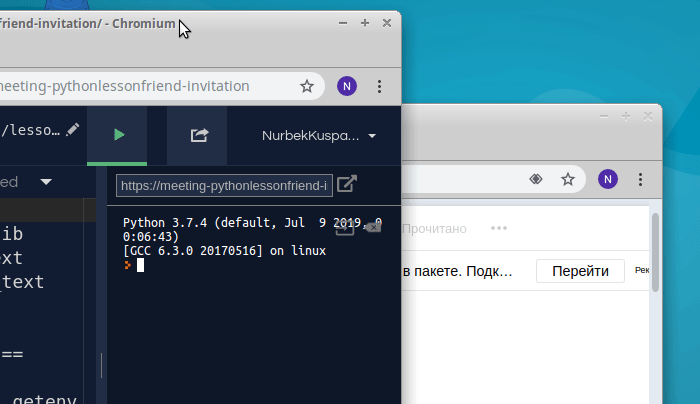This screenshot has width=700, height=404.
Task: Open the three-dots more options in the mail toolbar
Action: pos(499,228)
